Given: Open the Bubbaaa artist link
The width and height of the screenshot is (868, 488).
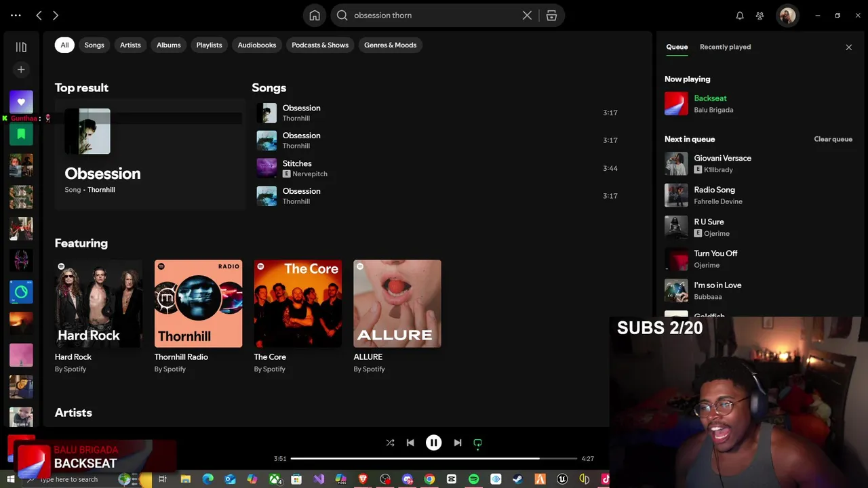Looking at the screenshot, I should pyautogui.click(x=707, y=297).
